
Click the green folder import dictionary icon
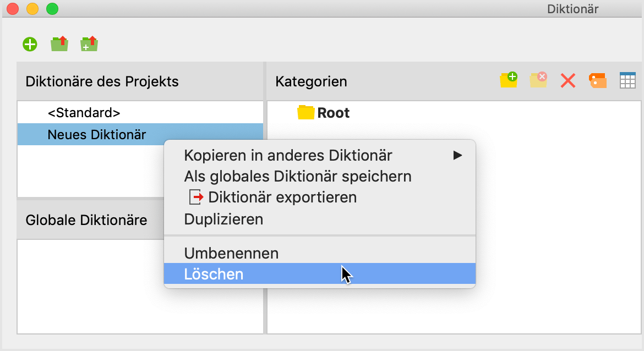(59, 44)
